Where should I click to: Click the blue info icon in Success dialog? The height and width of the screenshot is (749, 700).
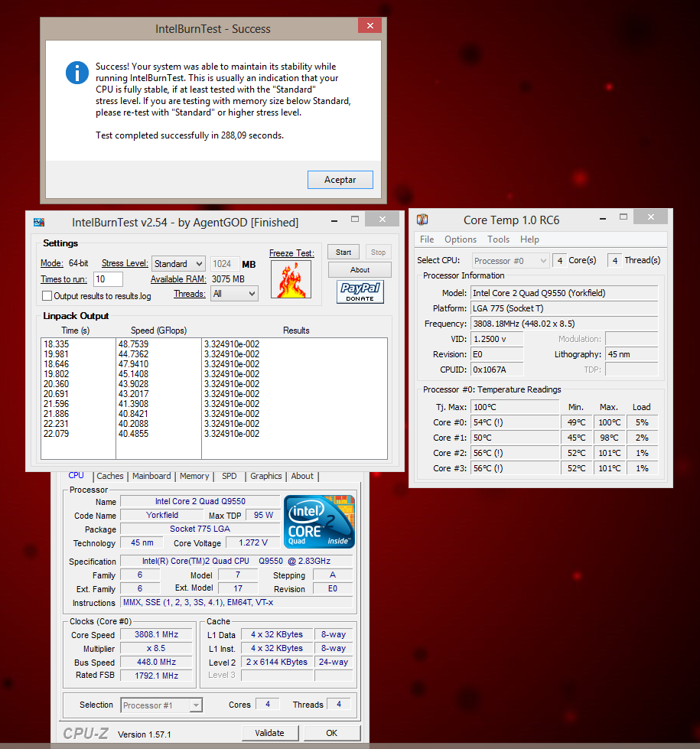click(77, 73)
